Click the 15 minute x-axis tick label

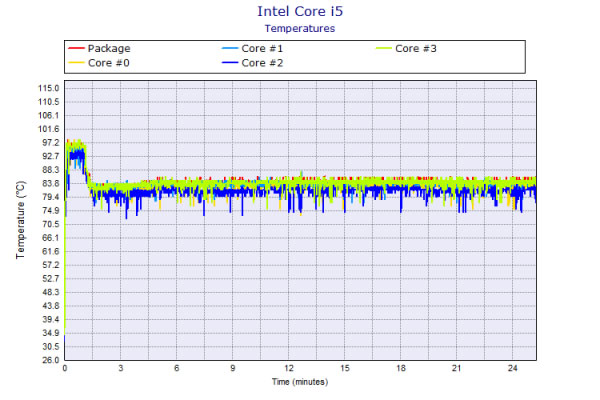click(x=345, y=368)
